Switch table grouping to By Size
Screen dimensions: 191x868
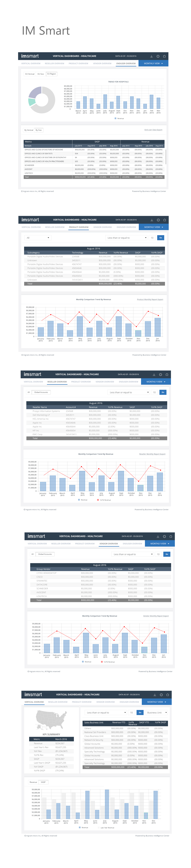coord(39,130)
